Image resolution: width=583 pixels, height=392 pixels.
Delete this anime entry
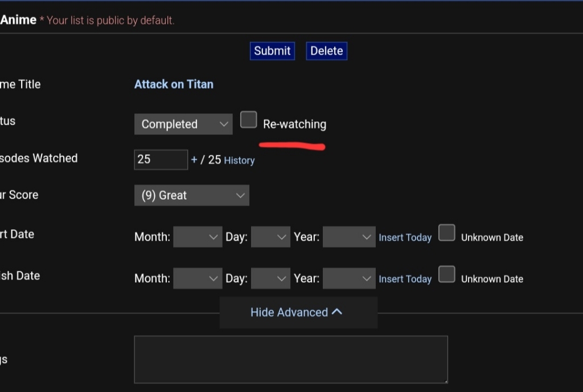(x=326, y=51)
